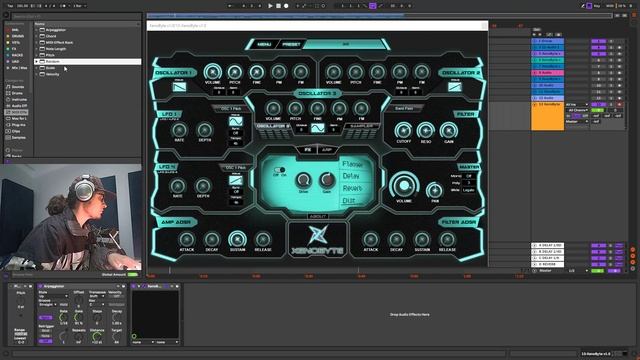Open LFO 1 OSC 1 Pitch target dropdown
This screenshot has height=360, width=640.
(x=231, y=109)
